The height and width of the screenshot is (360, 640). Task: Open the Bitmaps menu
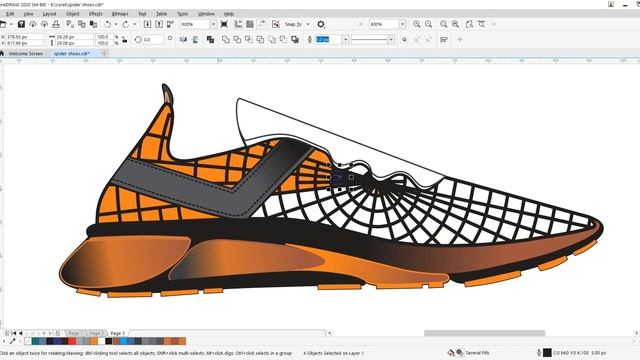click(120, 14)
